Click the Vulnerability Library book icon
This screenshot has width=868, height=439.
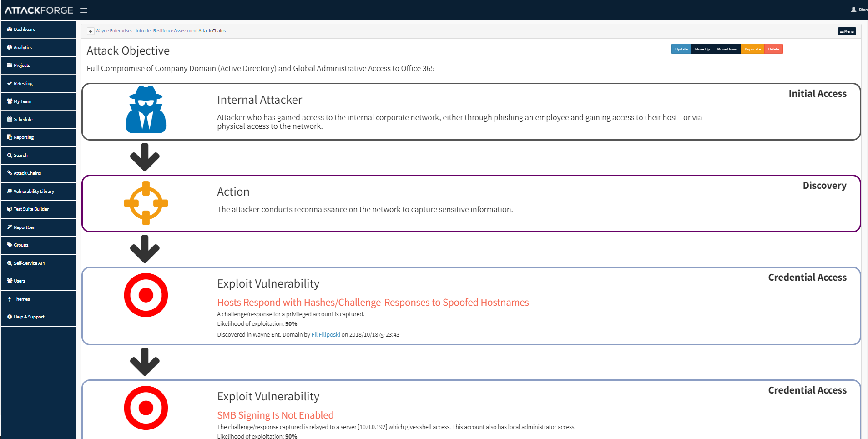[10, 191]
